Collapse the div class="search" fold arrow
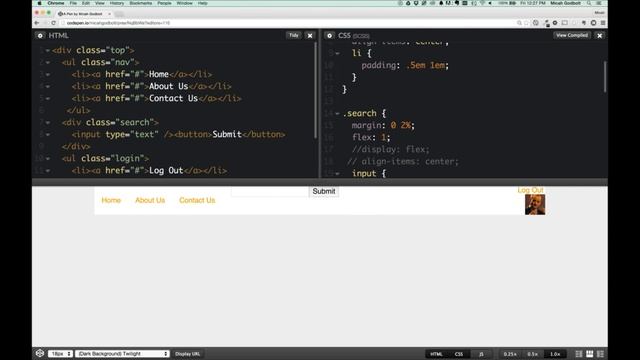640x360 pixels. 48,122
